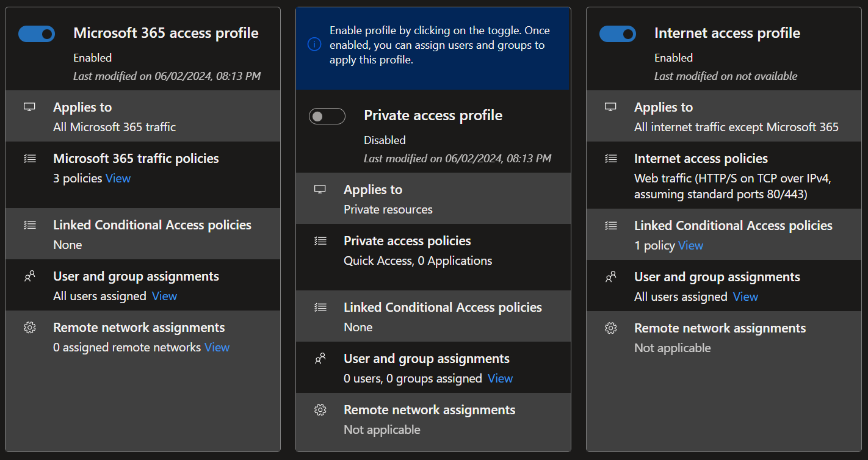Click 'None' under Private access Linked Conditional Access

click(x=358, y=327)
